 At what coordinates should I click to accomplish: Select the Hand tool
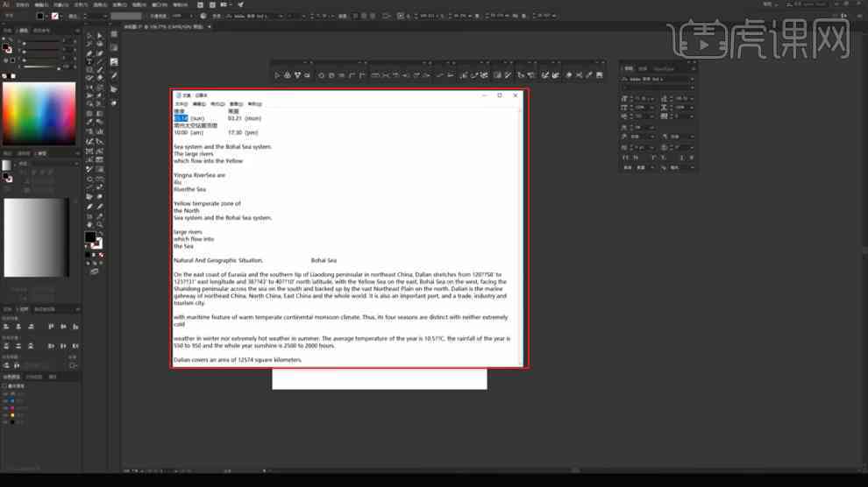(89, 224)
